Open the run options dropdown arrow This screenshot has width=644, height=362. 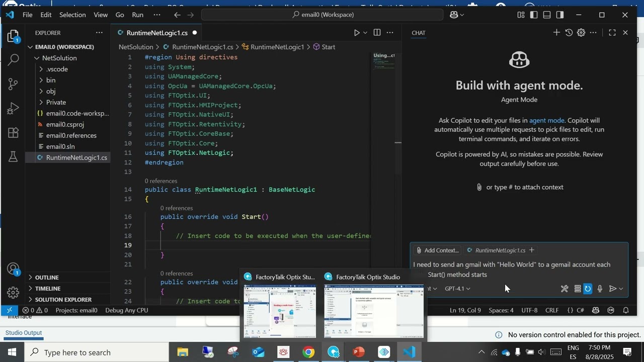click(x=365, y=33)
